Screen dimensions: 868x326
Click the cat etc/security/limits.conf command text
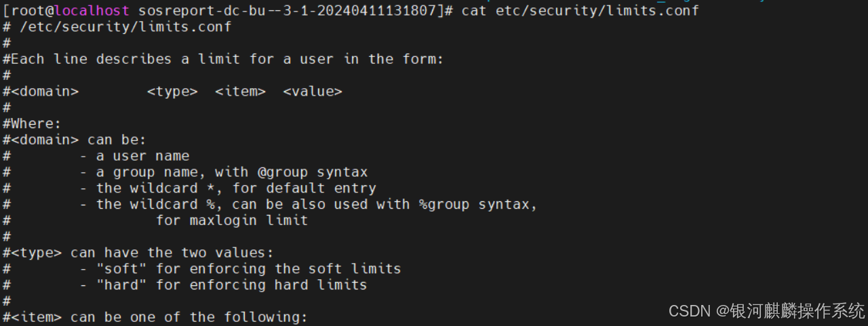(x=580, y=11)
